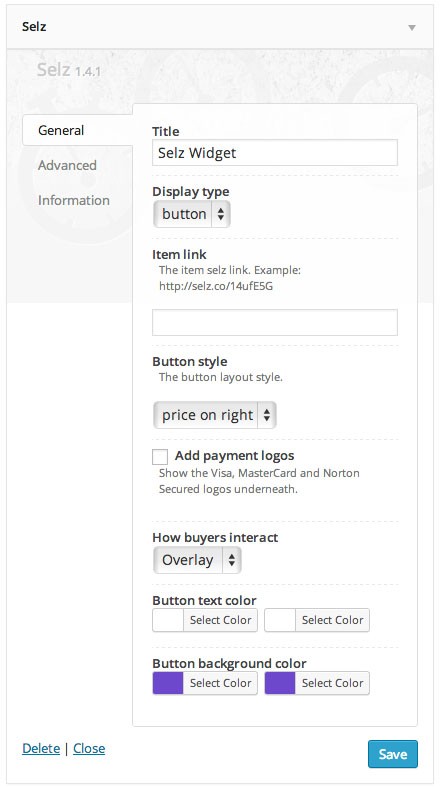Open the Display type dropdown

(x=192, y=214)
